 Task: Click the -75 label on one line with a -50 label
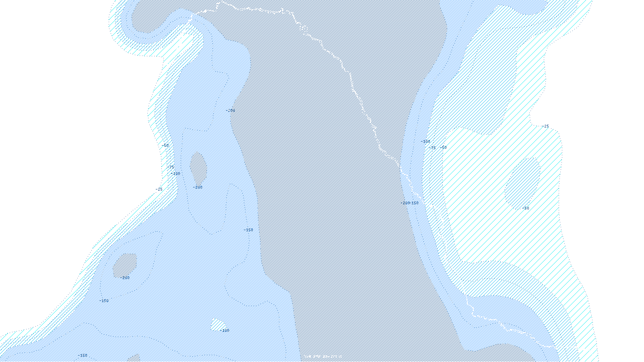point(432,148)
